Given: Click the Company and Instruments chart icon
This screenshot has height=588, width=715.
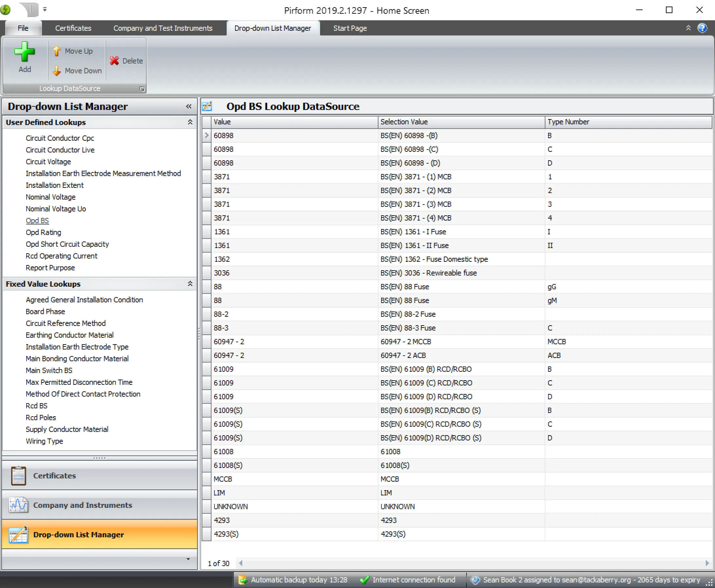Looking at the screenshot, I should (x=18, y=505).
